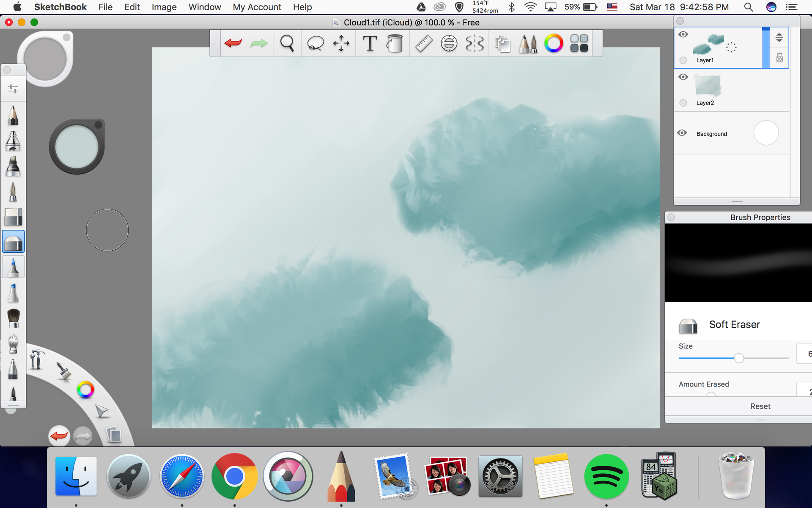Open System Preferences from the Dock
This screenshot has width=812, height=508.
pos(500,476)
